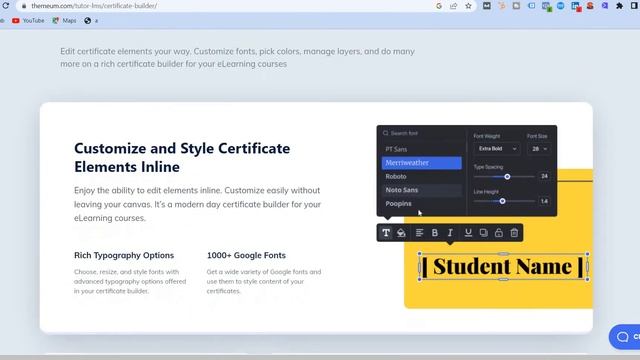640x360 pixels.
Task: Open the Extensions puzzle piece menu
Action: coord(620,6)
